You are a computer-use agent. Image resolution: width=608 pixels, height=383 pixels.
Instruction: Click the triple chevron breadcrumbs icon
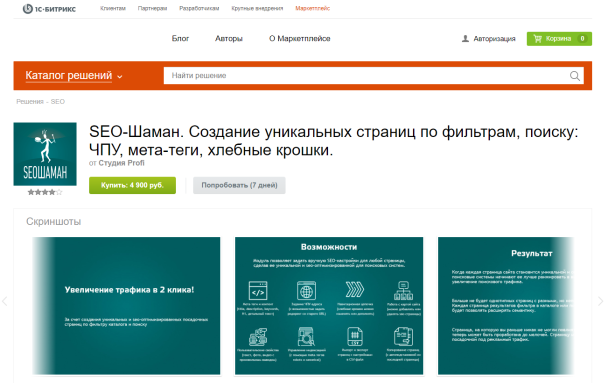pos(355,290)
